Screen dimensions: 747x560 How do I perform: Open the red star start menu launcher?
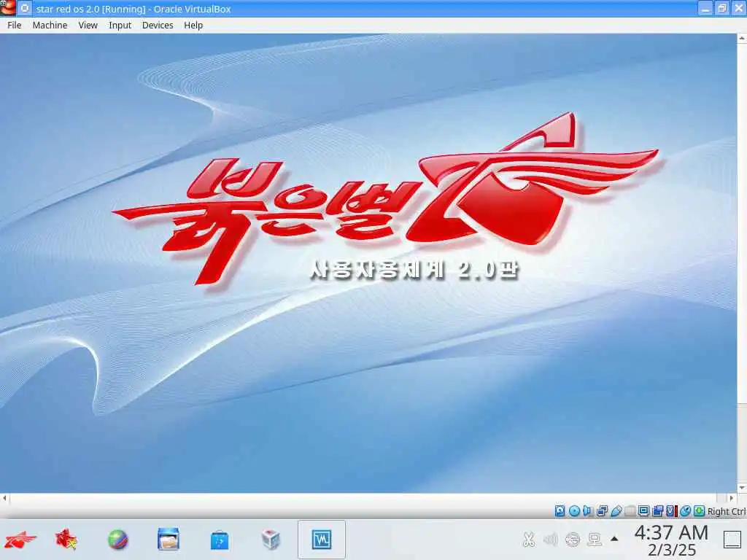[20, 540]
